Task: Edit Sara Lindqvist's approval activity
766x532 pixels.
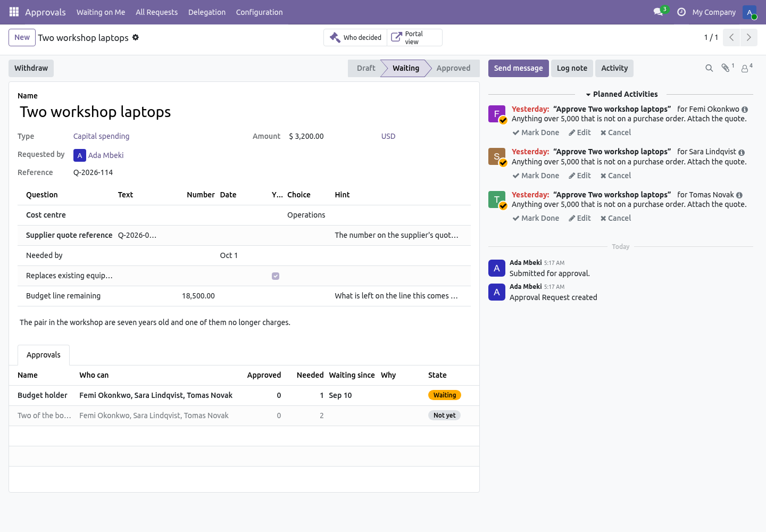Action: 580,176
